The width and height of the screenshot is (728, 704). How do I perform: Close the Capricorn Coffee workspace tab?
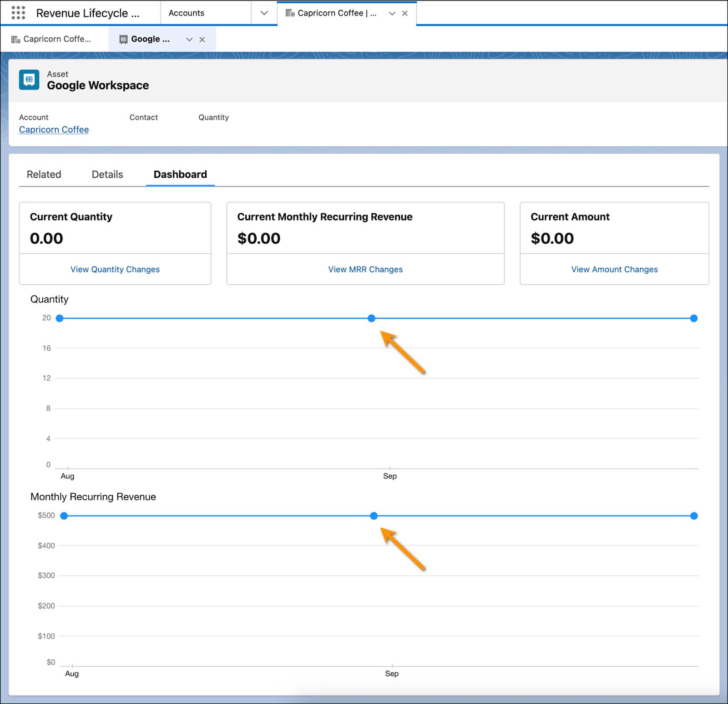[404, 13]
